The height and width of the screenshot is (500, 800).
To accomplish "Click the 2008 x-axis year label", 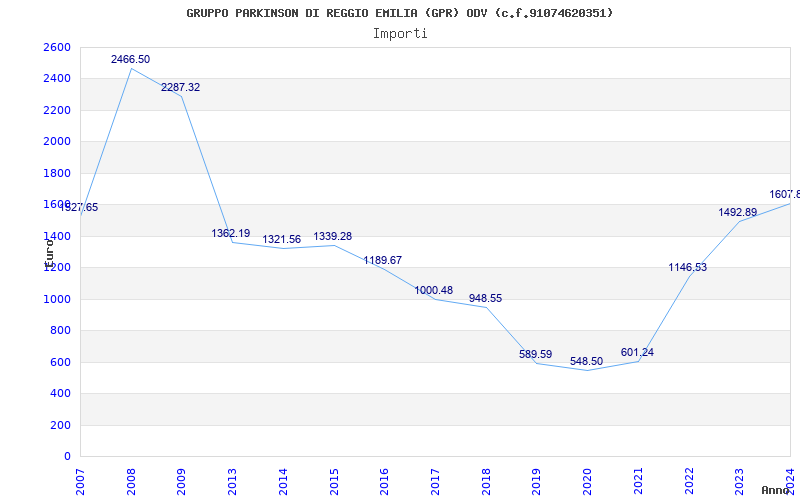I will [131, 481].
